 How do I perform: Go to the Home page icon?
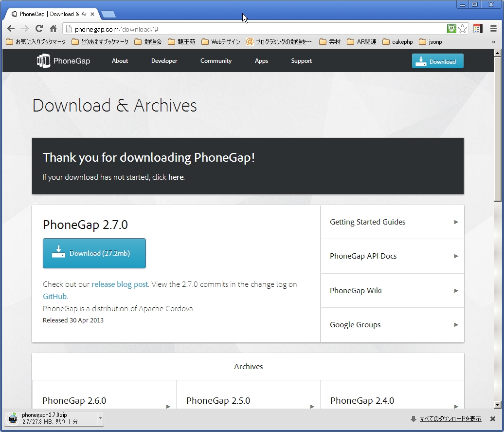point(54,29)
